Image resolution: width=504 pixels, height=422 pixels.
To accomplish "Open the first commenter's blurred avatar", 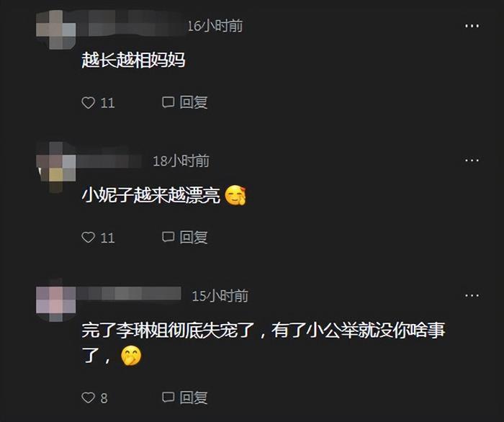I will 56,30.
